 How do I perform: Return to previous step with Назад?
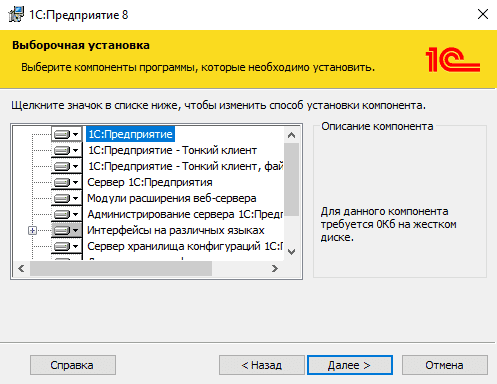coord(262,365)
